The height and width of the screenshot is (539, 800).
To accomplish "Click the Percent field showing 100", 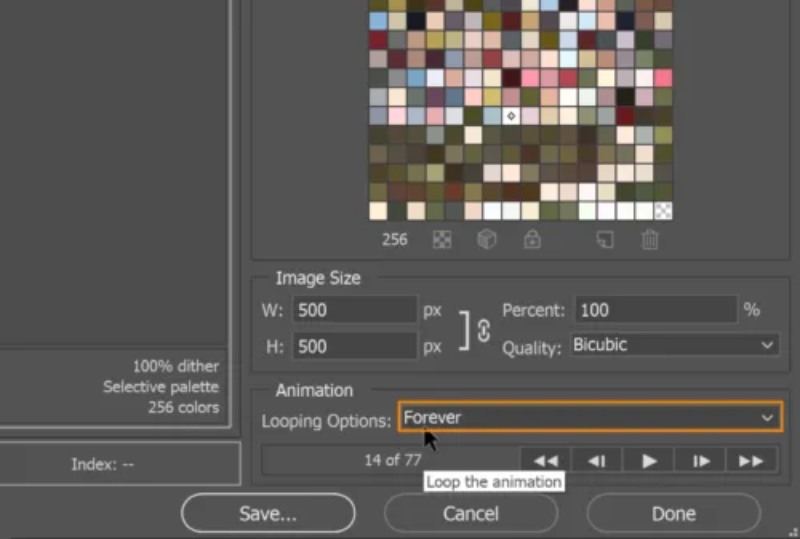I will click(656, 309).
